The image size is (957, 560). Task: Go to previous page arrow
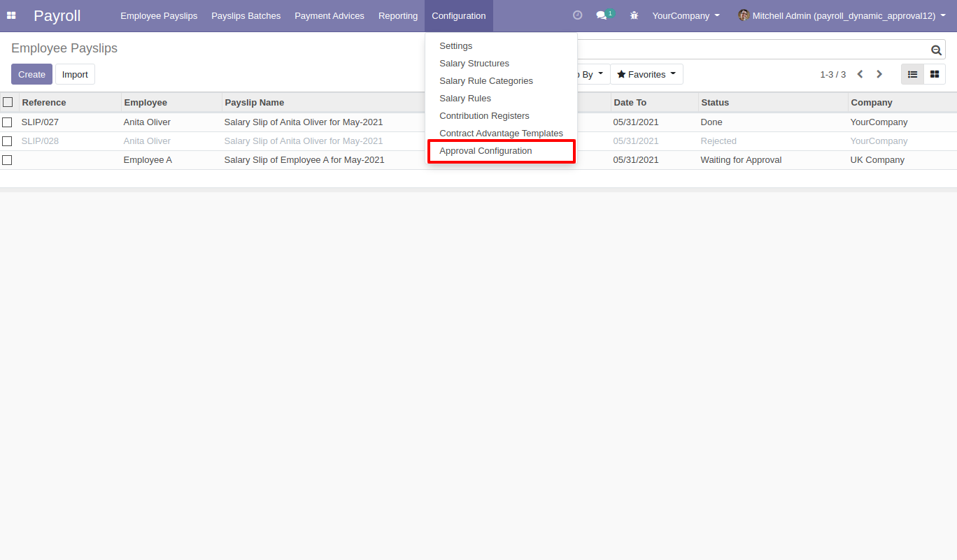[860, 74]
